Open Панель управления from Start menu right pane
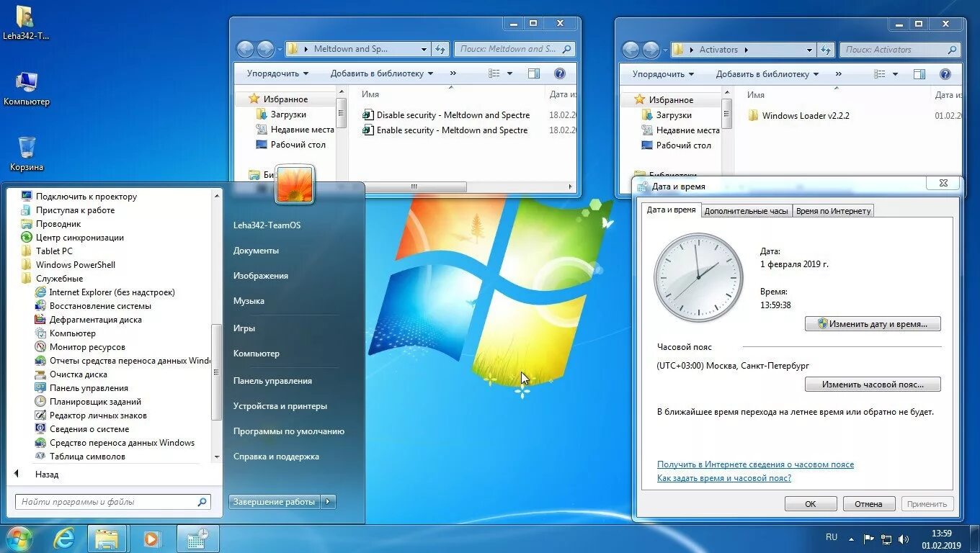Image resolution: width=980 pixels, height=553 pixels. [272, 381]
